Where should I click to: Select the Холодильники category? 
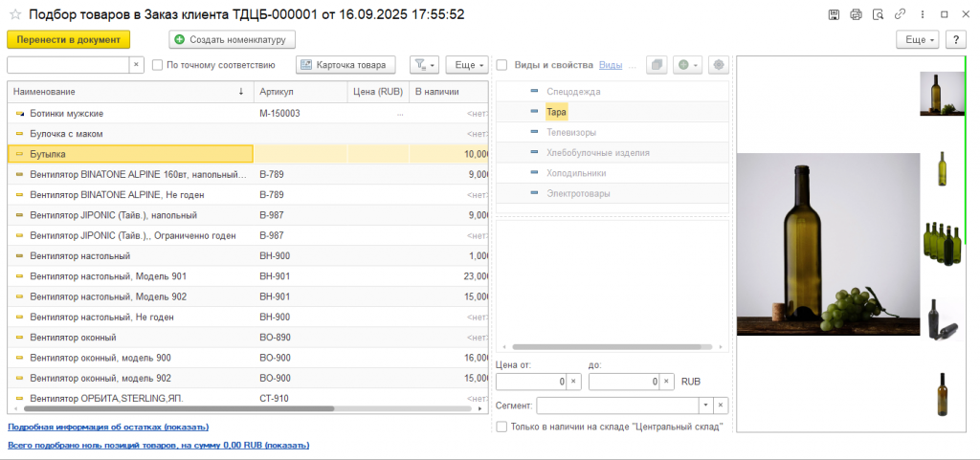[576, 173]
